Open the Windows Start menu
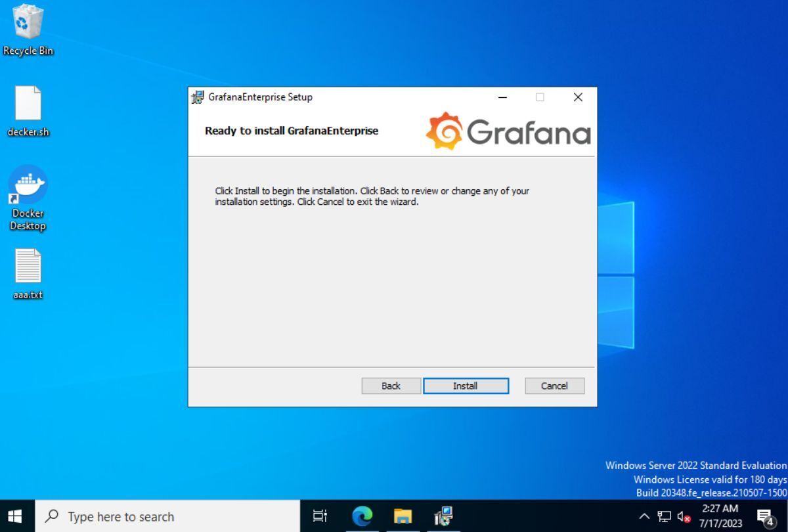788x532 pixels. (x=14, y=516)
